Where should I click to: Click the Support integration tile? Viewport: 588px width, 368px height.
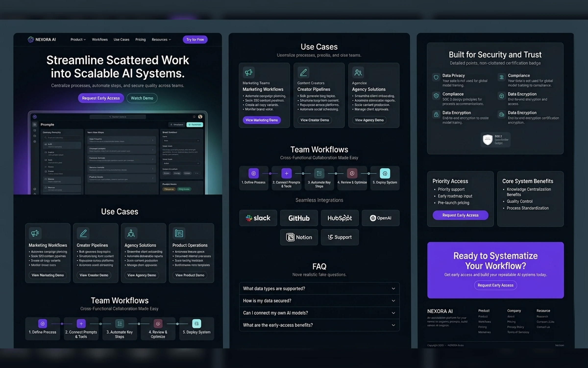(340, 237)
